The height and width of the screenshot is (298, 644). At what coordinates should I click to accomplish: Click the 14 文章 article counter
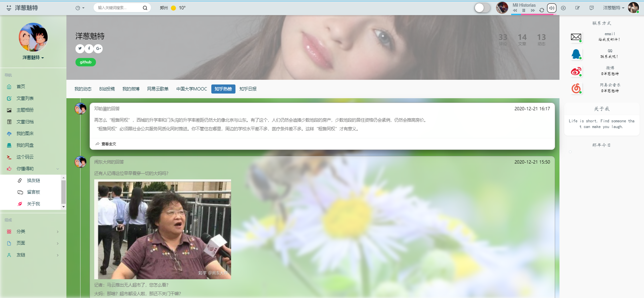point(522,39)
